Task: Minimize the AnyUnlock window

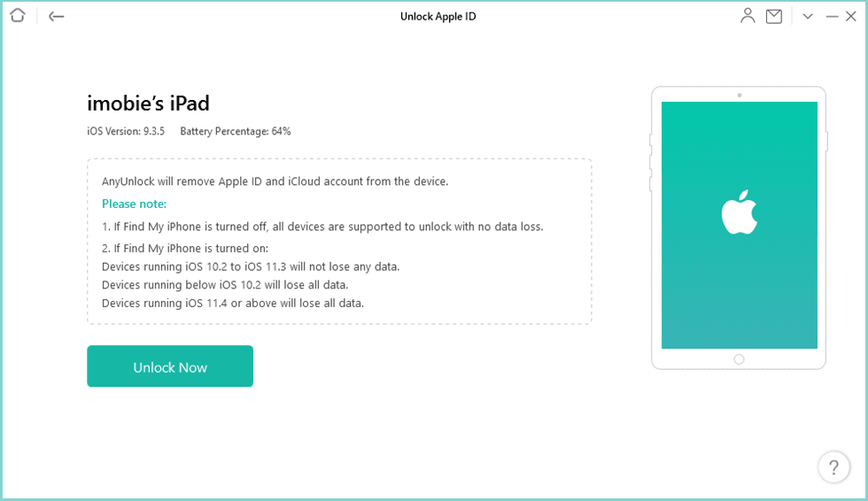Action: coord(832,16)
